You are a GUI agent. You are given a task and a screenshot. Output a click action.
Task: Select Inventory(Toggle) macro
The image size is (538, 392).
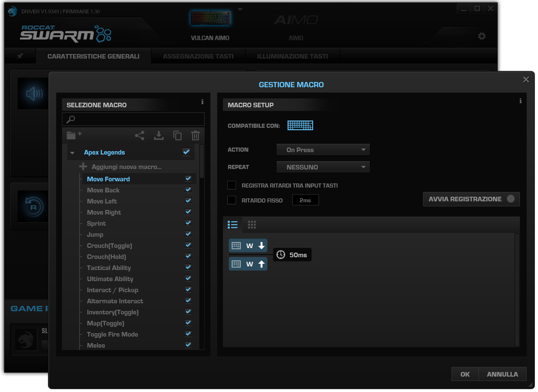click(113, 312)
